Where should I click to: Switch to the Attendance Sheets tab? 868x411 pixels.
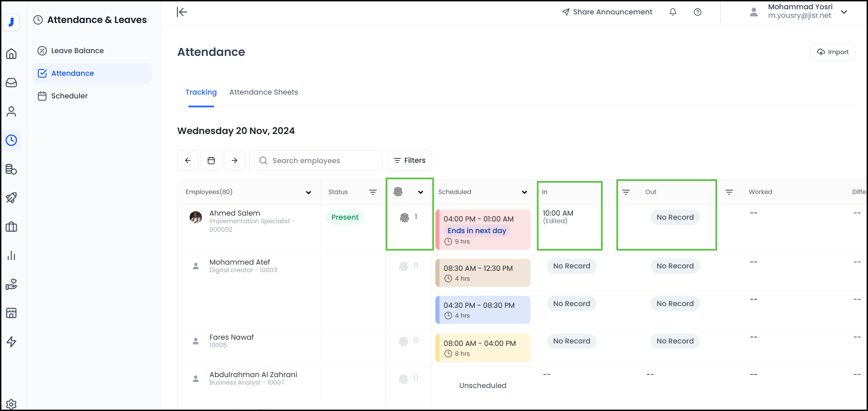[x=264, y=92]
